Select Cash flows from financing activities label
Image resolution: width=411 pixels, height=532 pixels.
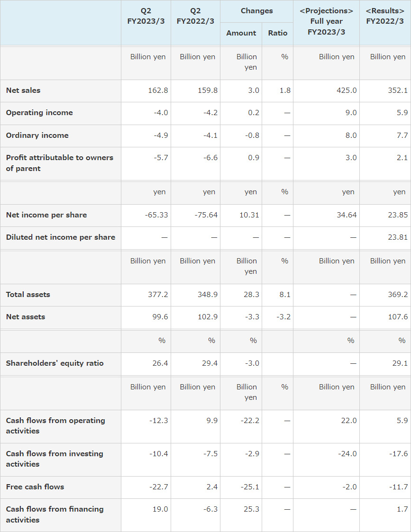point(55,514)
